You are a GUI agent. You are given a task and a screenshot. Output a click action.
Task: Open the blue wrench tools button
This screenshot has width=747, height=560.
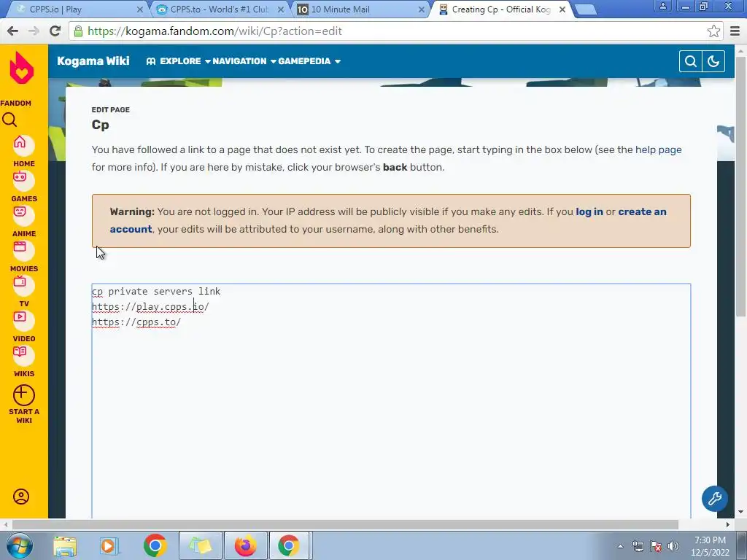click(715, 499)
